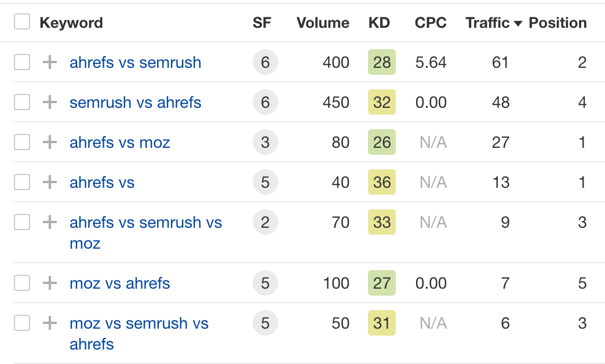Select the select-all checkbox in the header row

(21, 21)
